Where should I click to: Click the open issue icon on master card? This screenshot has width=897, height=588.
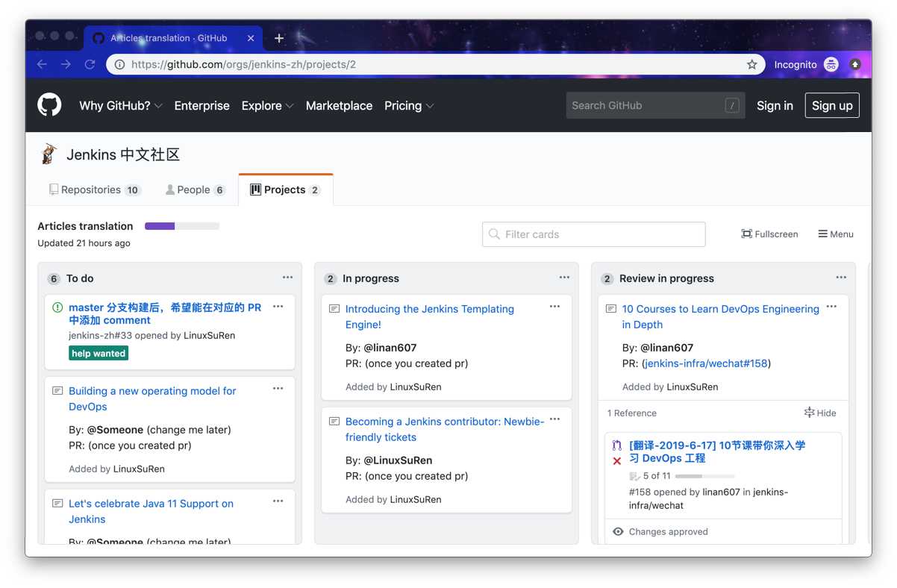tap(57, 307)
